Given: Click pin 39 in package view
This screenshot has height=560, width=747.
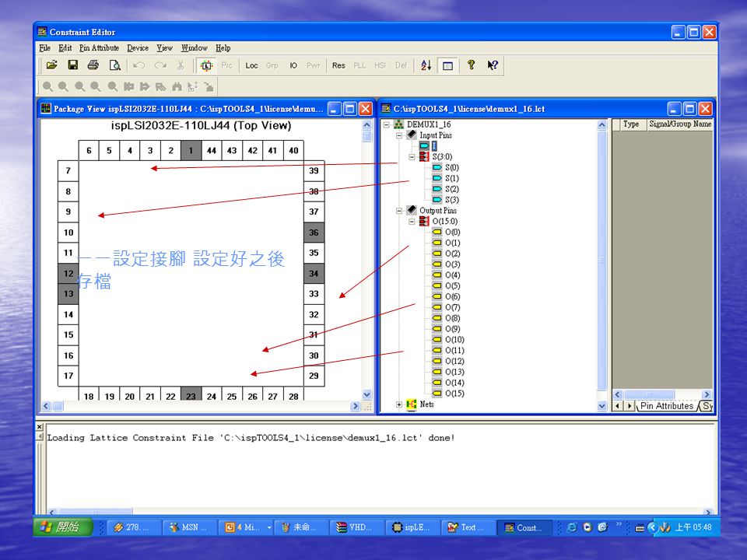Looking at the screenshot, I should (x=314, y=170).
